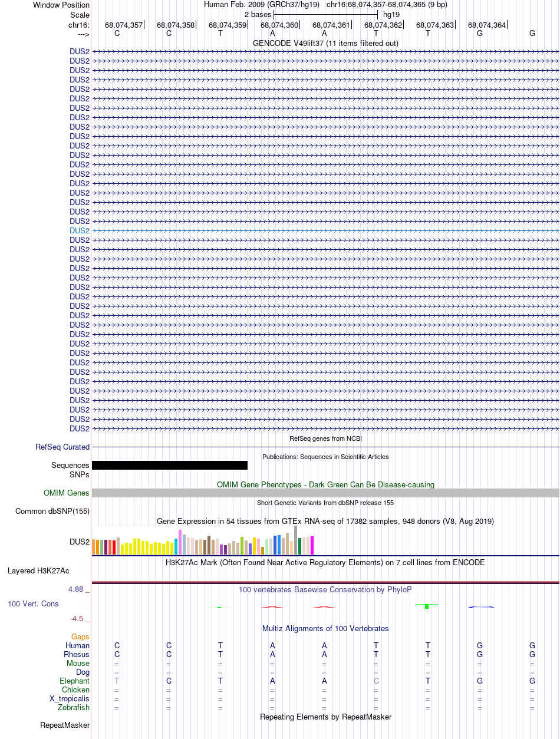Select the Human species row label
The image size is (560, 739).
click(x=78, y=645)
